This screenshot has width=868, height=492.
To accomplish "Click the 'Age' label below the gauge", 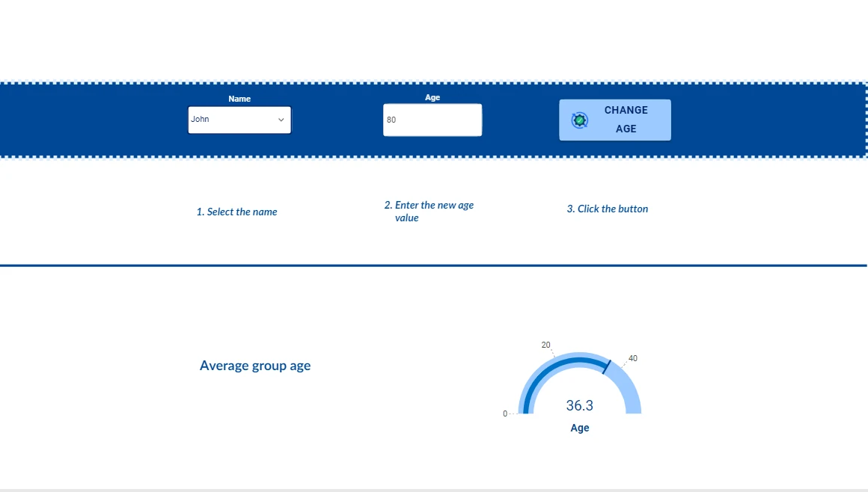I will click(580, 428).
